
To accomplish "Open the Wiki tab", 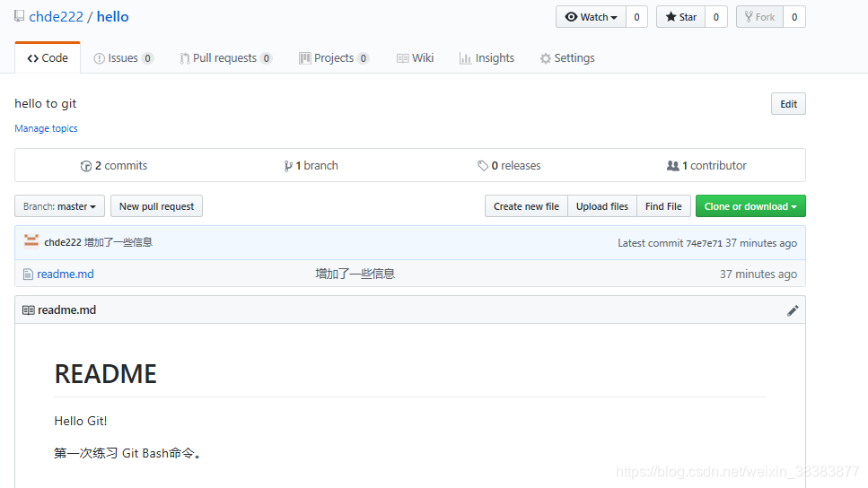I will pos(416,58).
